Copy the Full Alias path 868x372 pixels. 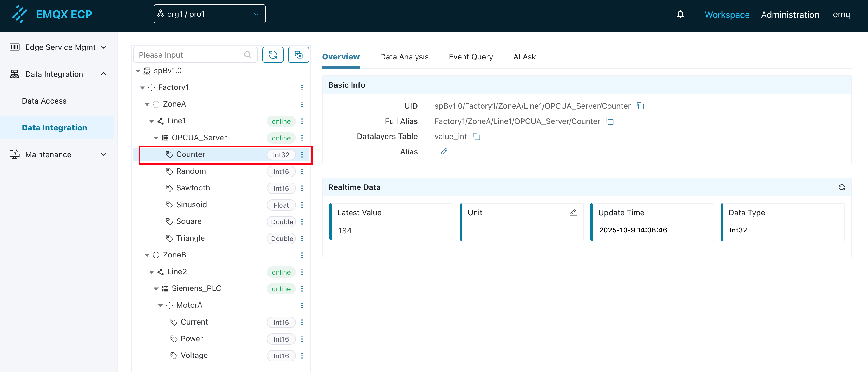point(610,121)
